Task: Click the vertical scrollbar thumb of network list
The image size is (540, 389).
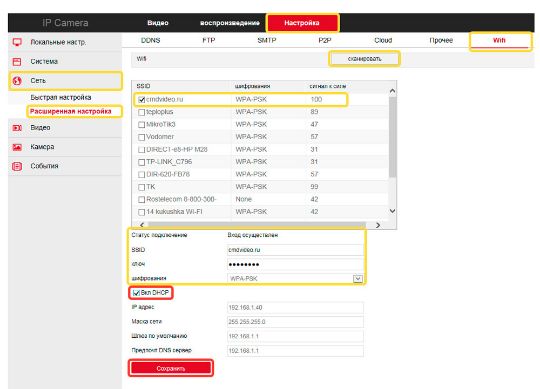Action: point(392,137)
